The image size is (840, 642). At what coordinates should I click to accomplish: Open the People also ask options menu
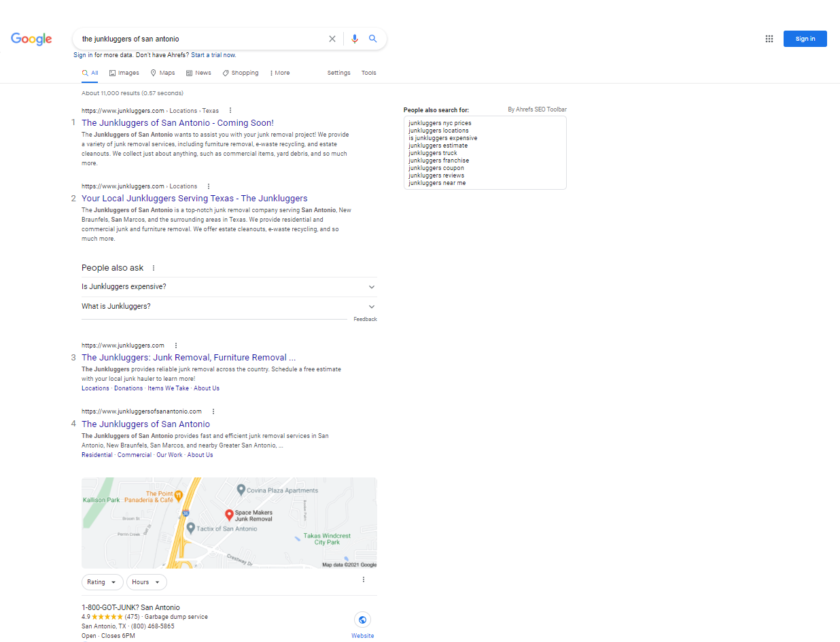point(154,268)
